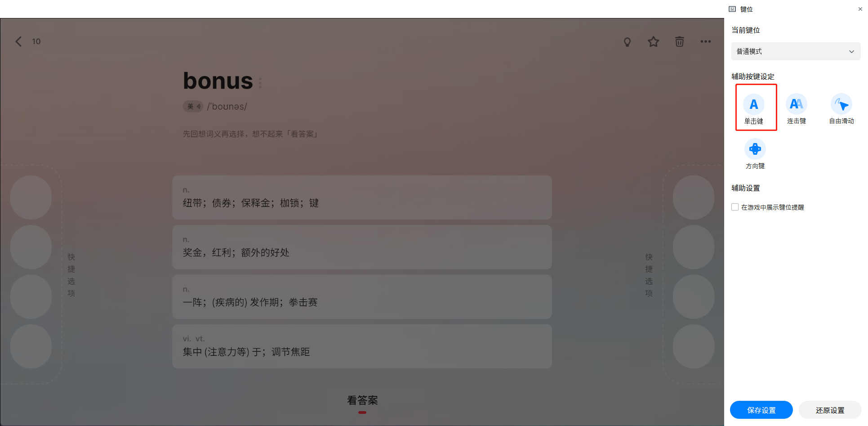This screenshot has width=868, height=426.
Task: Delete the word with trash icon
Action: [680, 42]
